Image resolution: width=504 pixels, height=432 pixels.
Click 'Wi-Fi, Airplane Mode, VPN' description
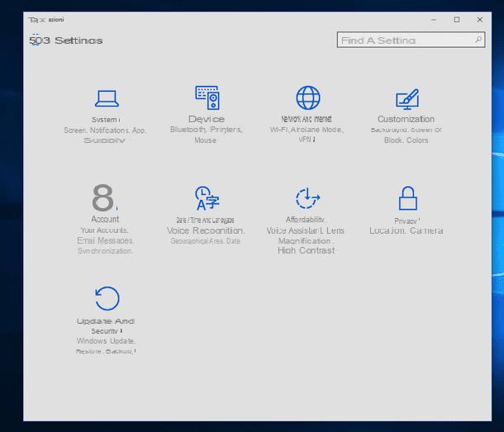pos(307,135)
